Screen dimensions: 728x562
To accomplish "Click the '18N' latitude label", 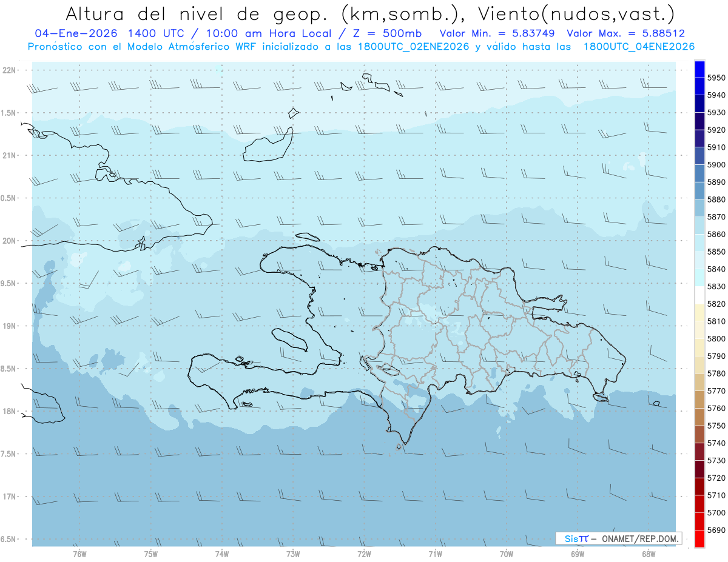I will 8,411.
